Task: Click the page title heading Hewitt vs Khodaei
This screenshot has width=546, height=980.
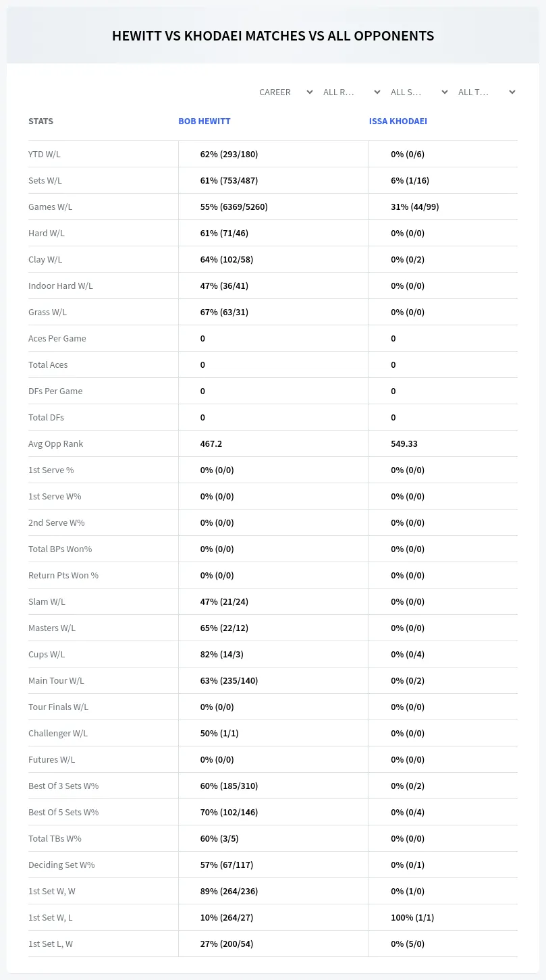Action: click(x=273, y=36)
